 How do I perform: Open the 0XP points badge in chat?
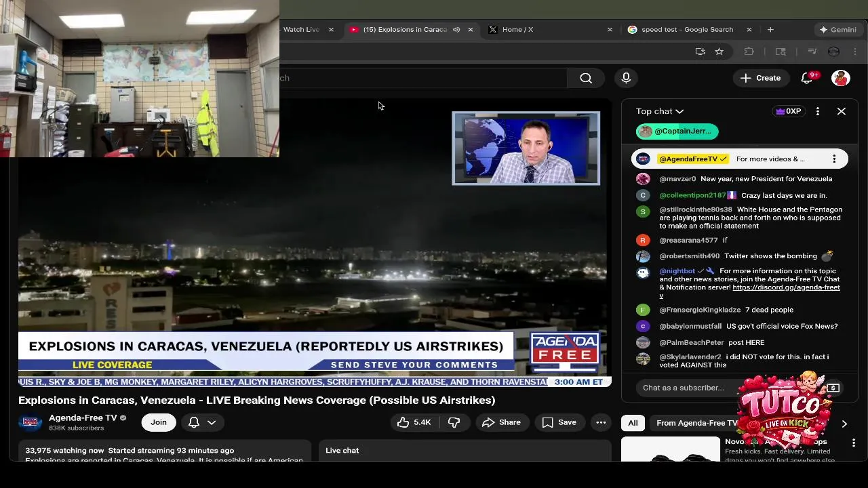(x=789, y=111)
